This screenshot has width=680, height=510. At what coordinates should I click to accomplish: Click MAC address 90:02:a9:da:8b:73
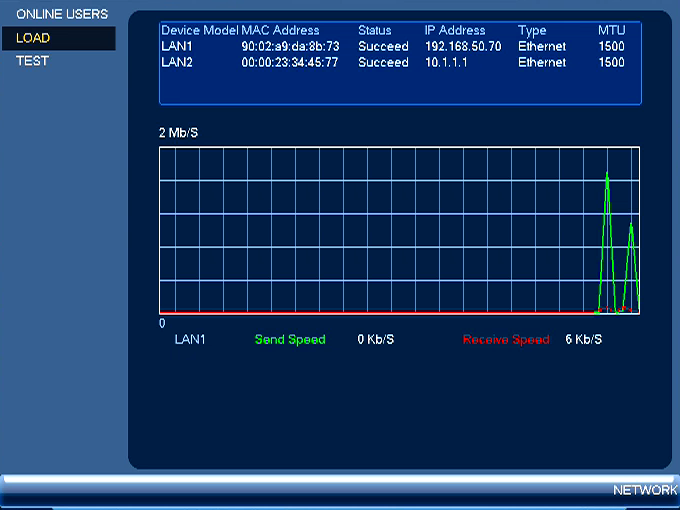coord(290,46)
